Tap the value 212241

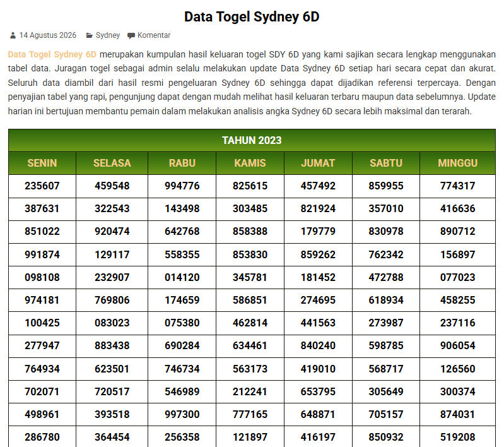(x=250, y=392)
